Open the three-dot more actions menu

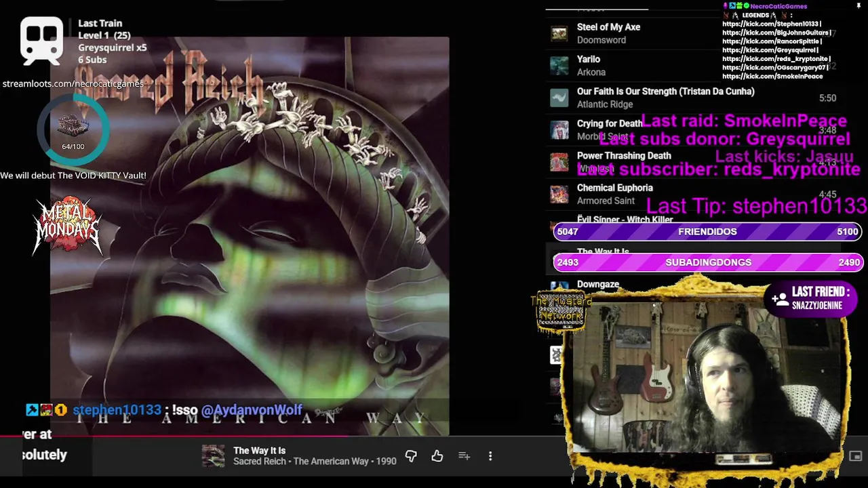pos(490,456)
